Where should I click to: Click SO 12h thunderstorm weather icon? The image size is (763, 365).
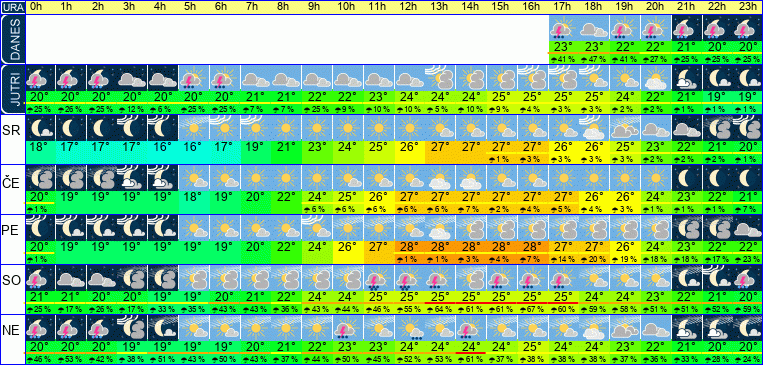click(409, 278)
